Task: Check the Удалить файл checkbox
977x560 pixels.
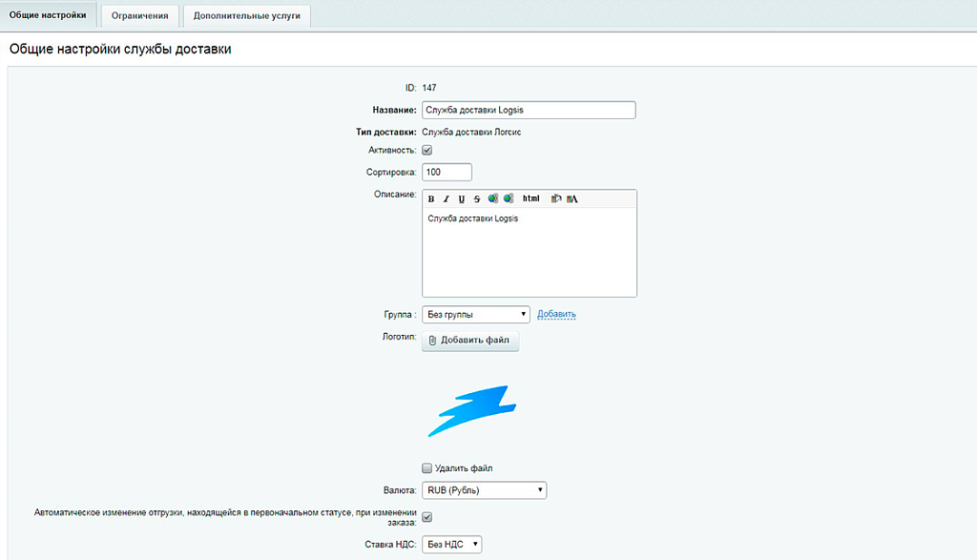Action: pos(427,468)
